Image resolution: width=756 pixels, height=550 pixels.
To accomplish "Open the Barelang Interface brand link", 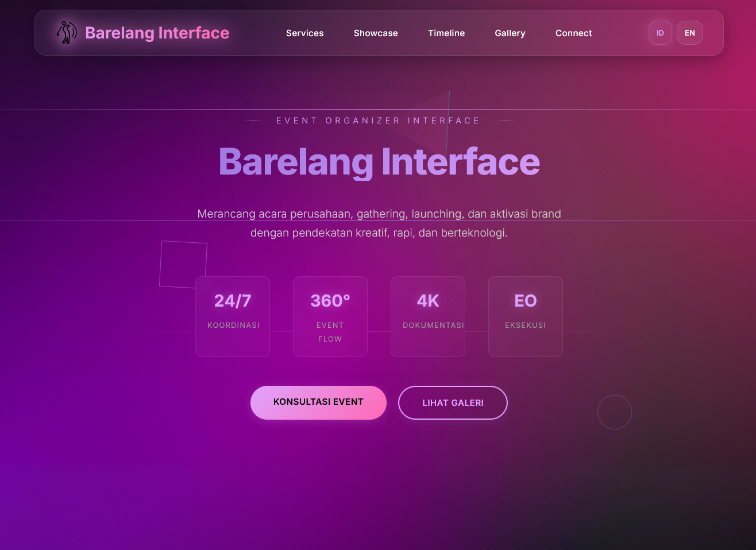I will click(142, 33).
